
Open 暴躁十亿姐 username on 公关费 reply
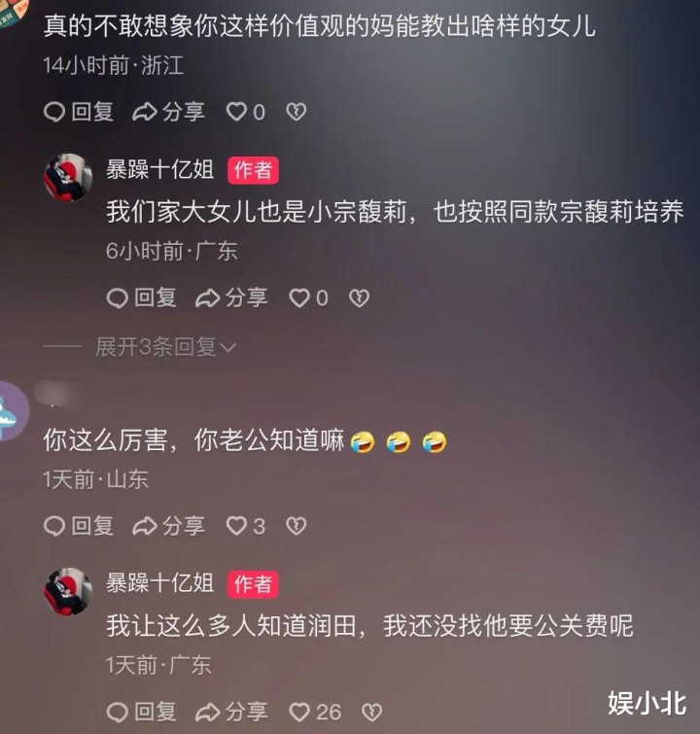coord(160,583)
